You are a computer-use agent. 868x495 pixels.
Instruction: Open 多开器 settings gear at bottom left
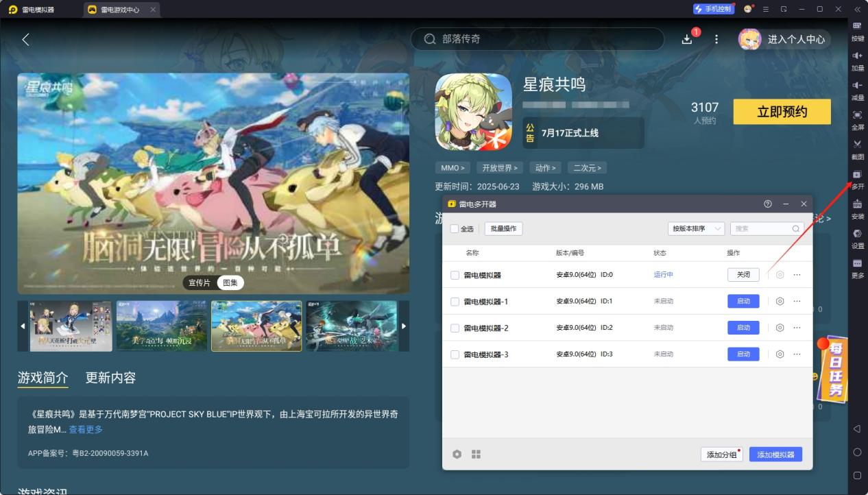pos(457,454)
